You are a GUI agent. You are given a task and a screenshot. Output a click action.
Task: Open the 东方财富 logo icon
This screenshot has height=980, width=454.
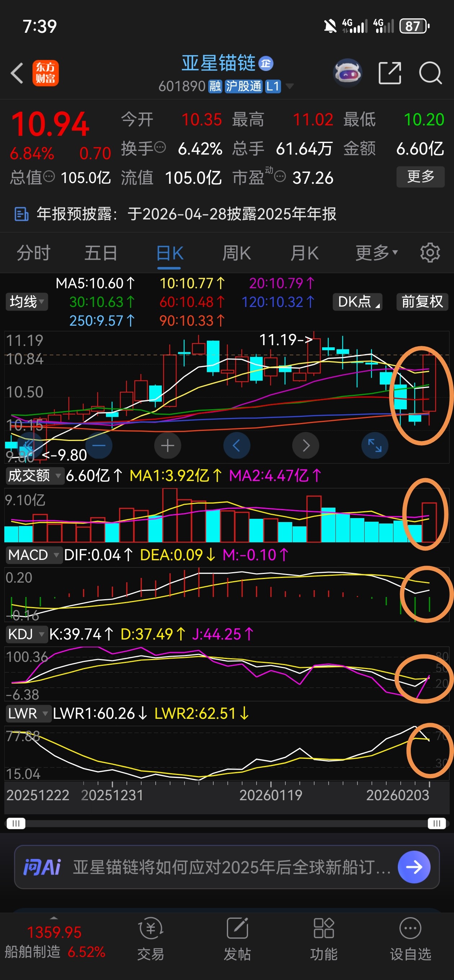(x=45, y=73)
